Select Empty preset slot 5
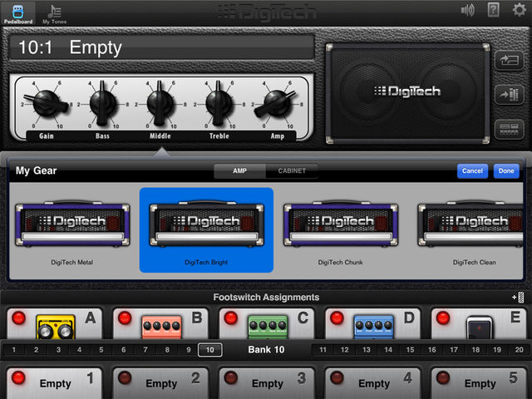 479,383
